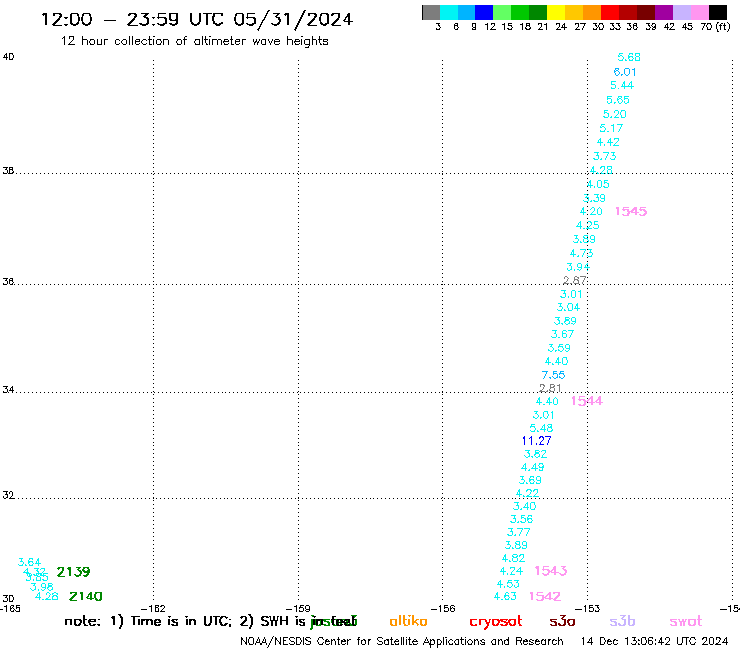Screen dimensions: 740x650
Task: Click the gray wave height value 2.67
Action: coord(574,280)
